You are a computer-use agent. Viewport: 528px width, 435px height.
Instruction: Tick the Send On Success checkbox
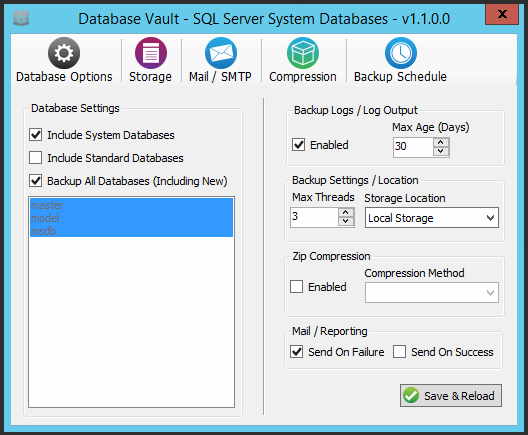pyautogui.click(x=399, y=352)
